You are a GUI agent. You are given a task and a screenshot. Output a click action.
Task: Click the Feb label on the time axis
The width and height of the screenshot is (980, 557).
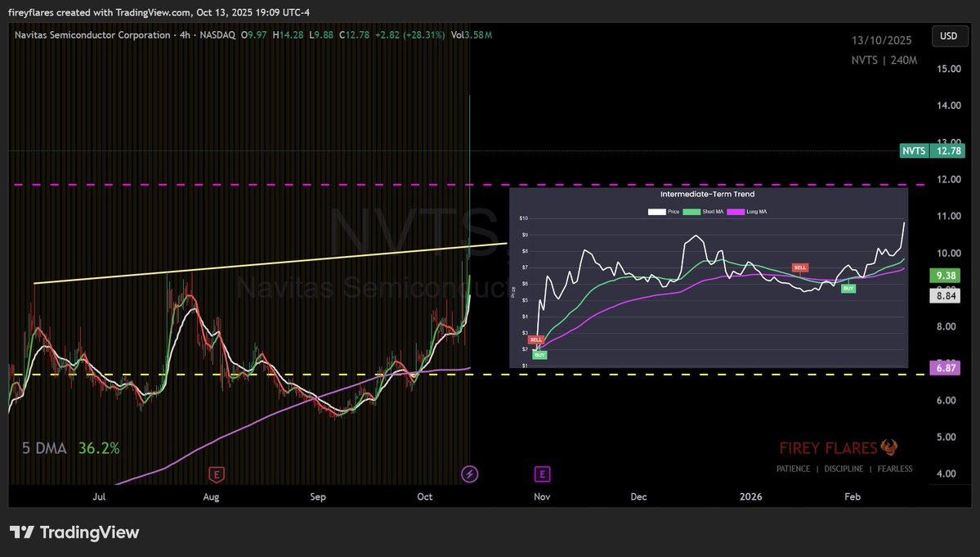[852, 497]
